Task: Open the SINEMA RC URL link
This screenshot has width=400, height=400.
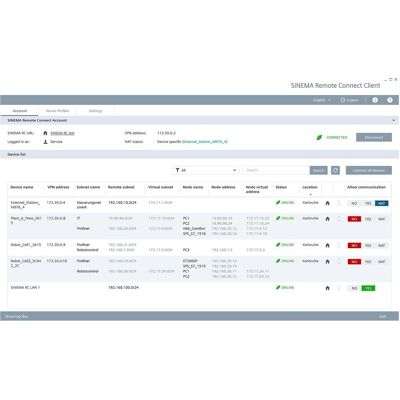Action: 62,133
